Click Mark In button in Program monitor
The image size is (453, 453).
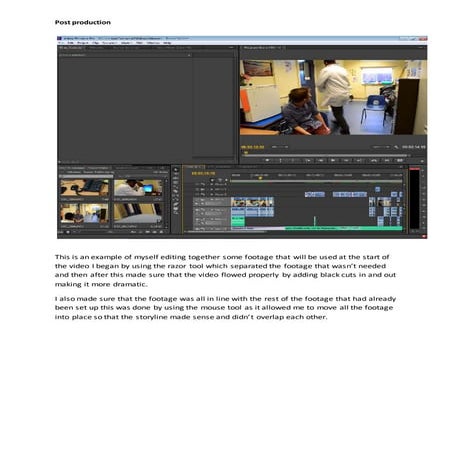281,161
